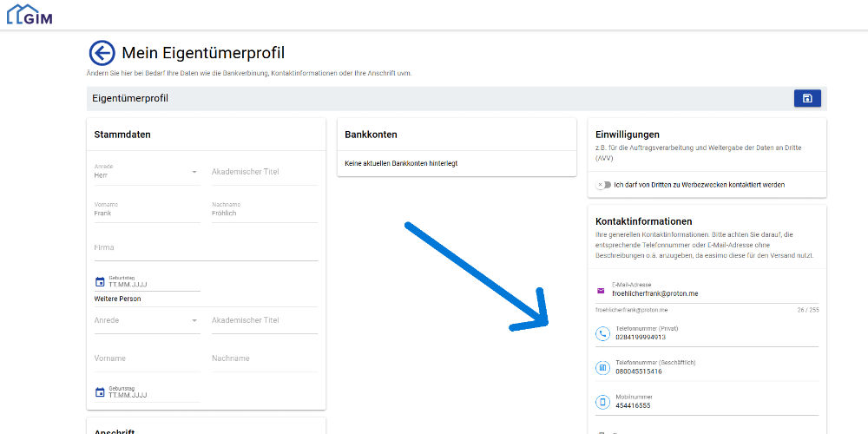
Task: Click the building icon beside Telefonnummer (Geschäftlich)
Action: [x=602, y=368]
